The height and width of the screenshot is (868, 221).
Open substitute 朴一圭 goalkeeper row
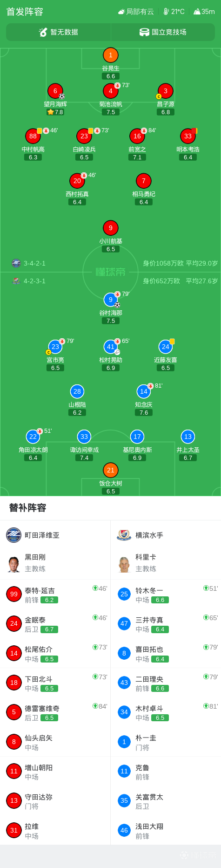[166, 742]
